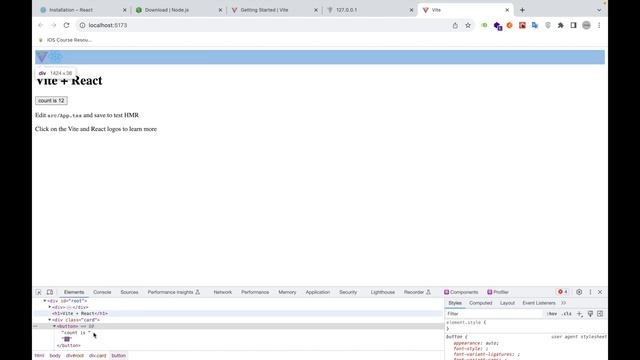
Task: View site information icon in address bar
Action: (82, 25)
